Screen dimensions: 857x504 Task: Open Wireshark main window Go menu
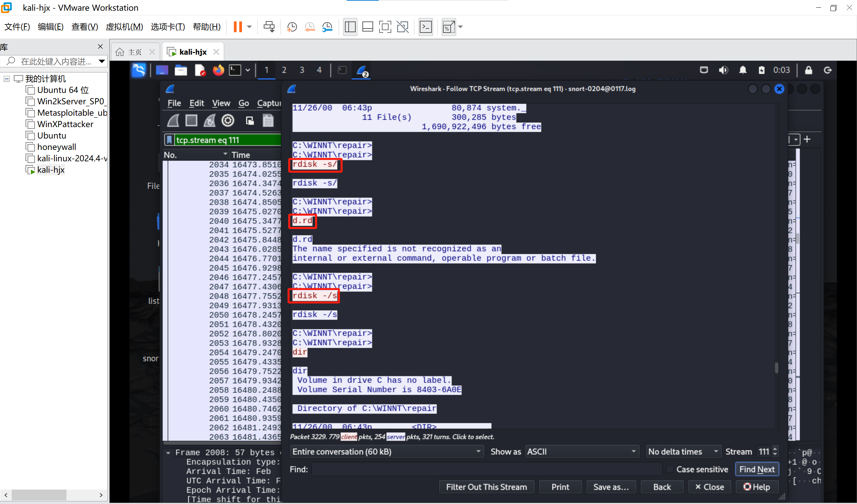tap(244, 103)
